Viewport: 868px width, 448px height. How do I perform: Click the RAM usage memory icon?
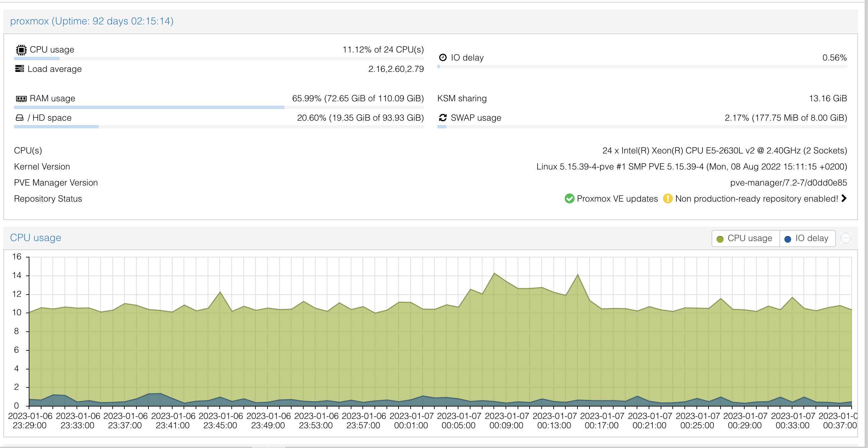tap(21, 98)
